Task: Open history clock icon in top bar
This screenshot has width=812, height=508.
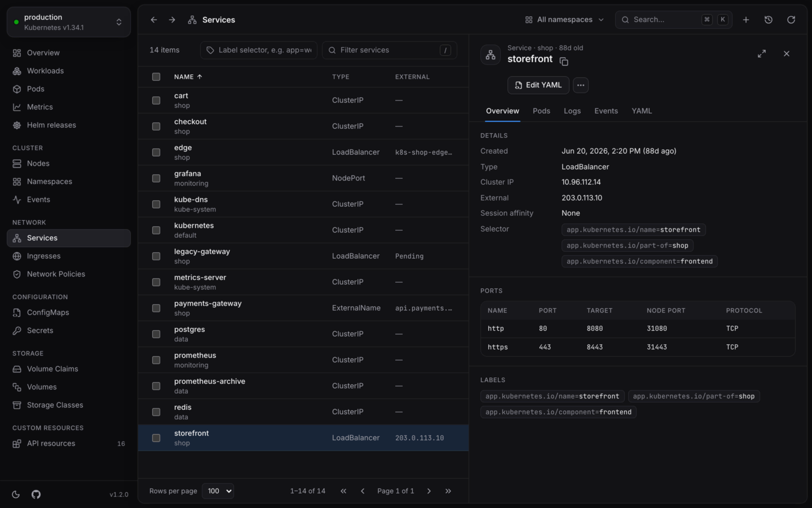Action: 769,20
